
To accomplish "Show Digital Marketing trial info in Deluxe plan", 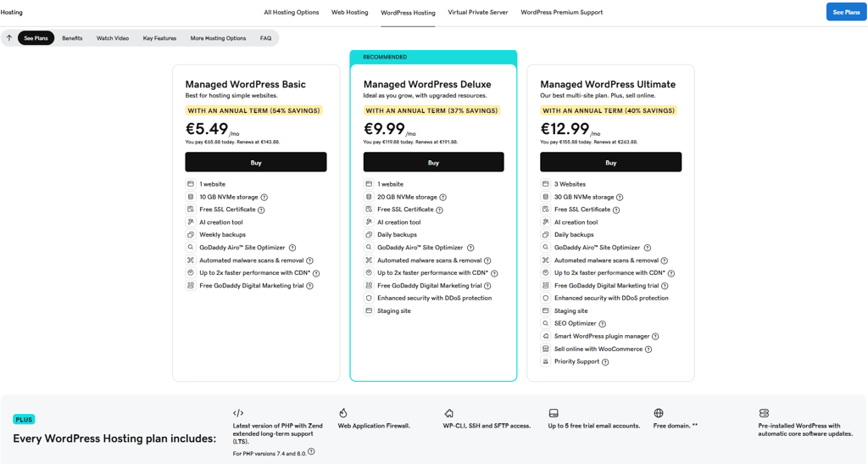I will click(x=487, y=286).
